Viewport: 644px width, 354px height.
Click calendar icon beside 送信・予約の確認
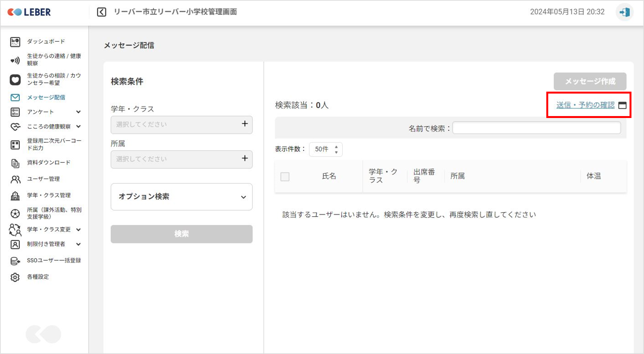click(622, 105)
